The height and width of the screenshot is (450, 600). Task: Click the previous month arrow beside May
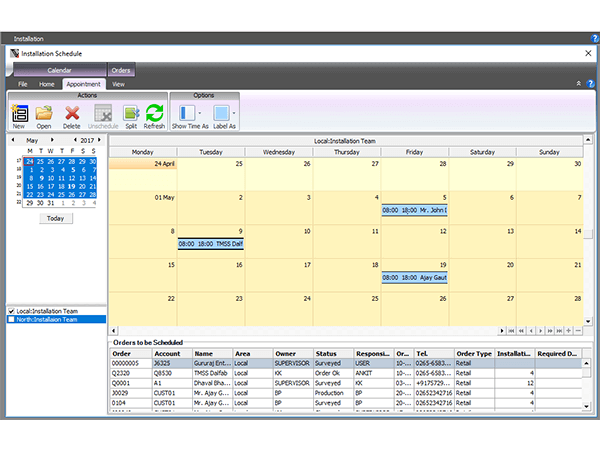(x=13, y=141)
